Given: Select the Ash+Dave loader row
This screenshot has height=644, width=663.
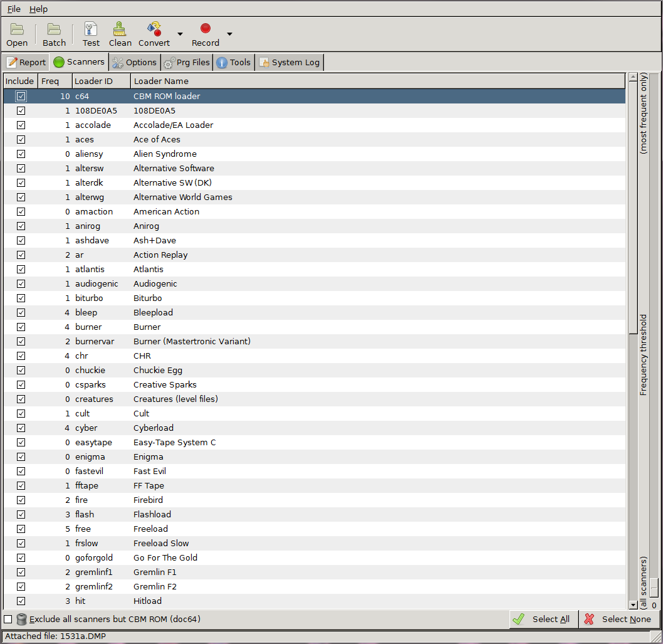Looking at the screenshot, I should click(315, 241).
